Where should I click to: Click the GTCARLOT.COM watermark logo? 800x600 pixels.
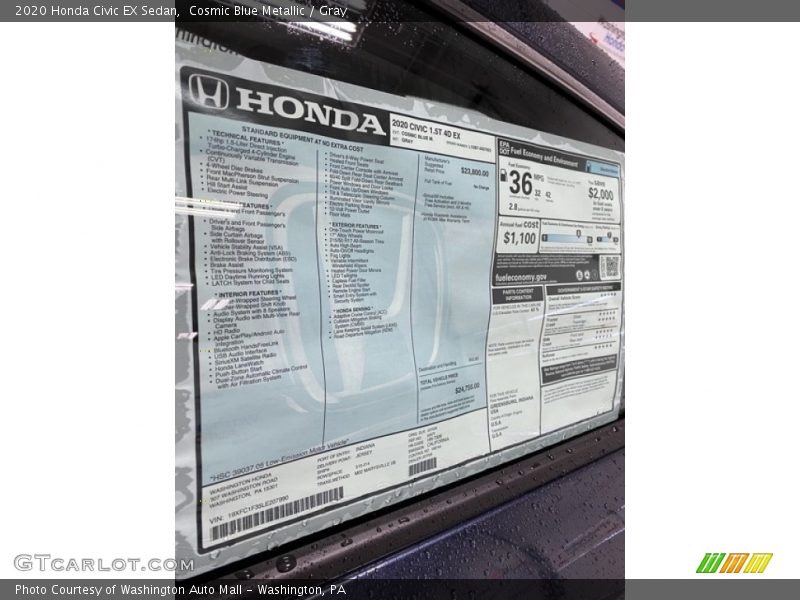(x=104, y=564)
